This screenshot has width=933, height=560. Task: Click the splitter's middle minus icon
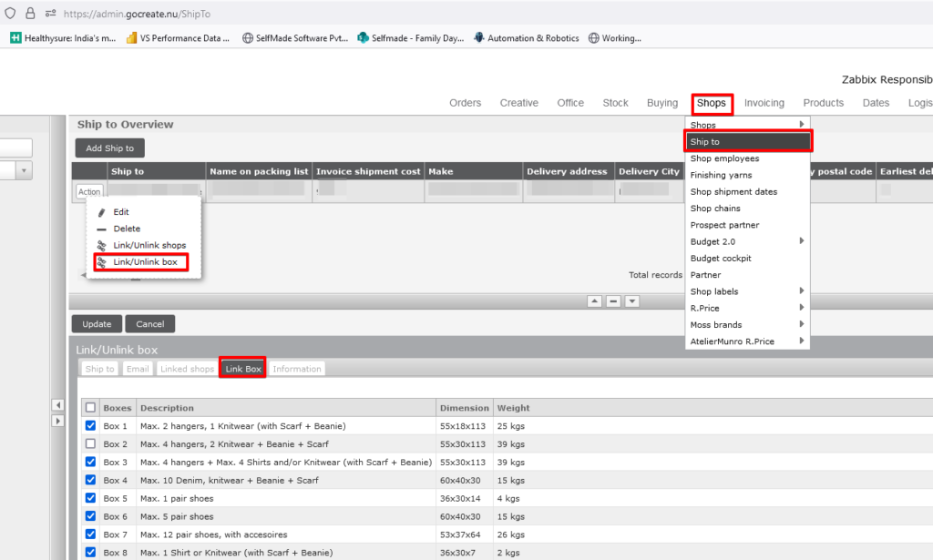click(613, 301)
